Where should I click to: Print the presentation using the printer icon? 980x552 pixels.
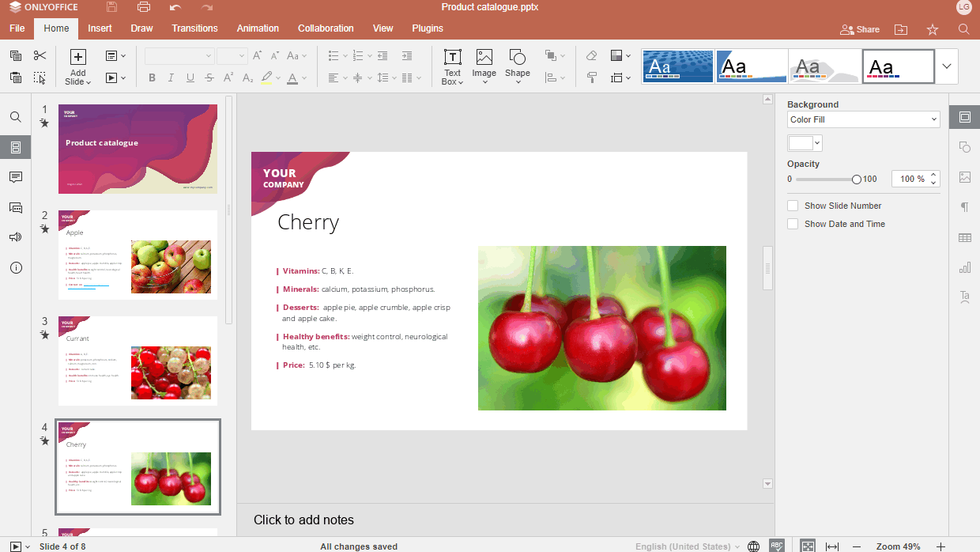(x=143, y=7)
